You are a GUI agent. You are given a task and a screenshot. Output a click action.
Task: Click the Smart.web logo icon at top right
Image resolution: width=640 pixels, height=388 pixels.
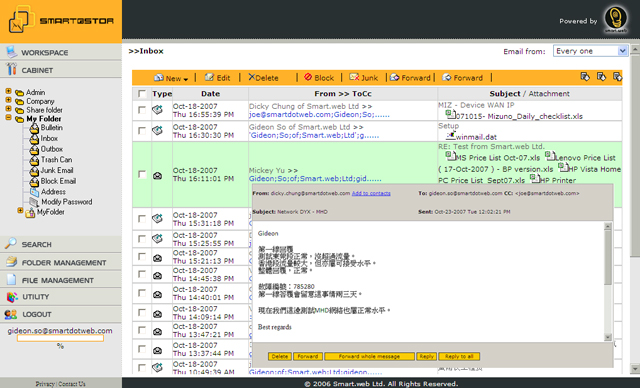tap(616, 19)
